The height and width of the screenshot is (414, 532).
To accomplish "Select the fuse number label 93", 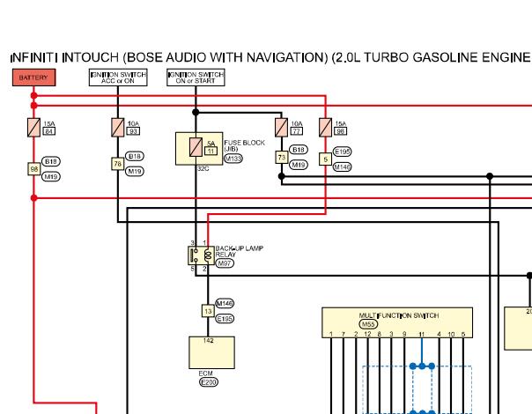I will pos(133,131).
